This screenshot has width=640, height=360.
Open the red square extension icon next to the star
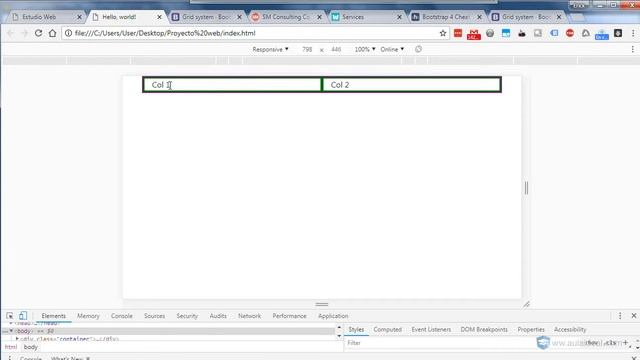click(x=458, y=33)
